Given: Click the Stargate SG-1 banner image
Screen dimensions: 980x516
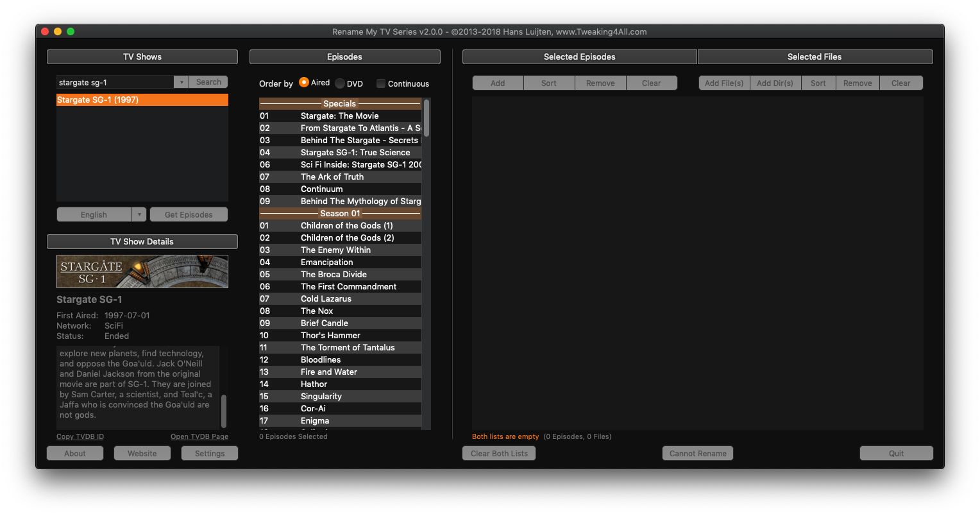Looking at the screenshot, I should tap(142, 271).
